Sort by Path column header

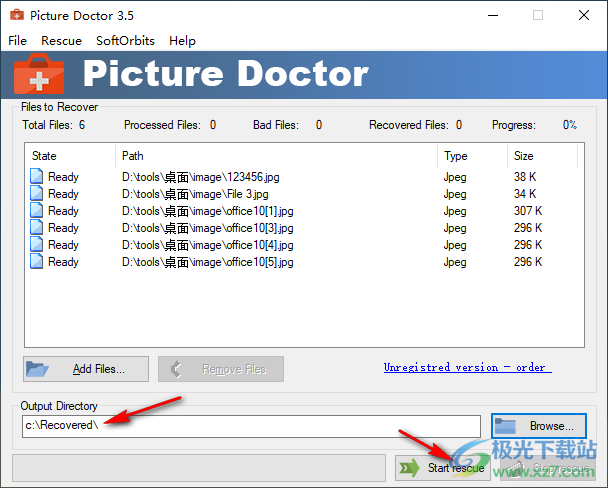(277, 156)
